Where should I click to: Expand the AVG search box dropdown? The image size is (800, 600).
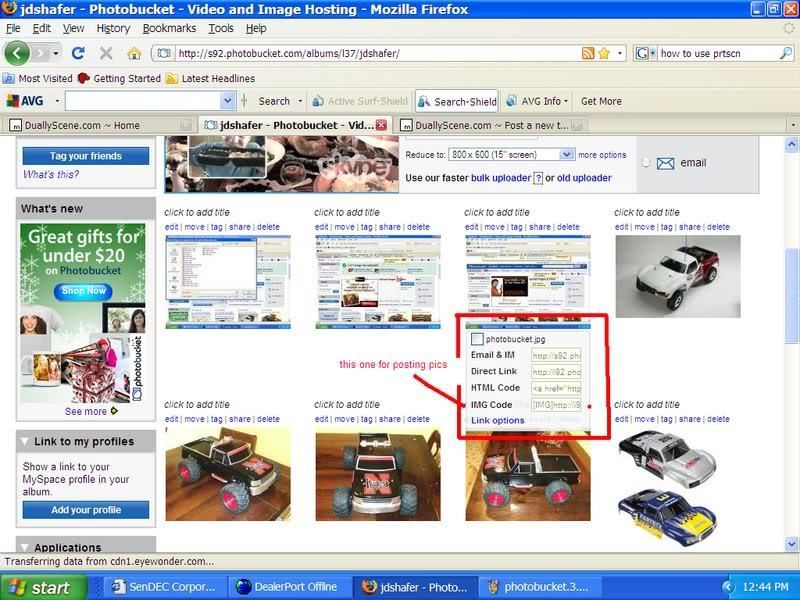pyautogui.click(x=228, y=101)
